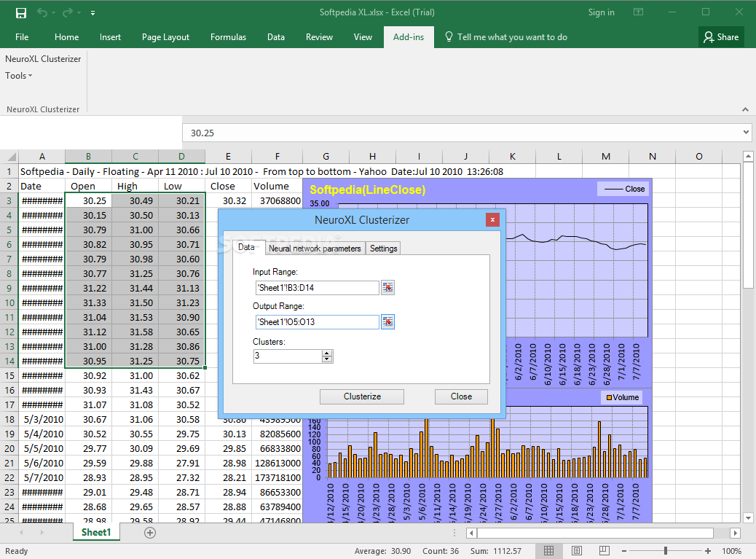The width and height of the screenshot is (756, 559).
Task: Click the vertical scrollbar down arrow
Action: click(x=748, y=518)
